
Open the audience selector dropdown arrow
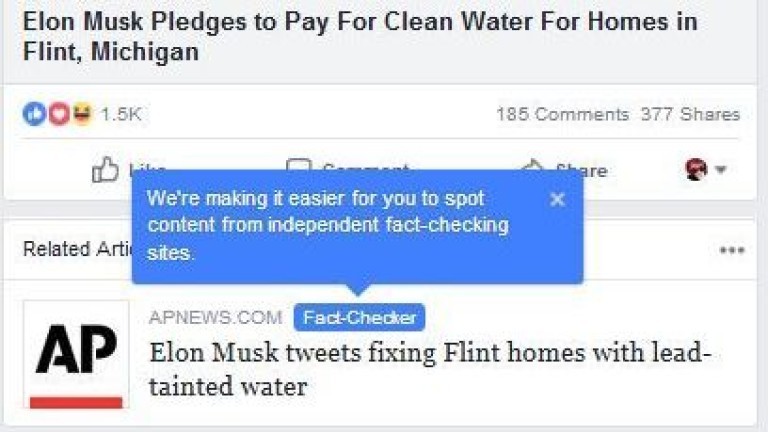[720, 169]
